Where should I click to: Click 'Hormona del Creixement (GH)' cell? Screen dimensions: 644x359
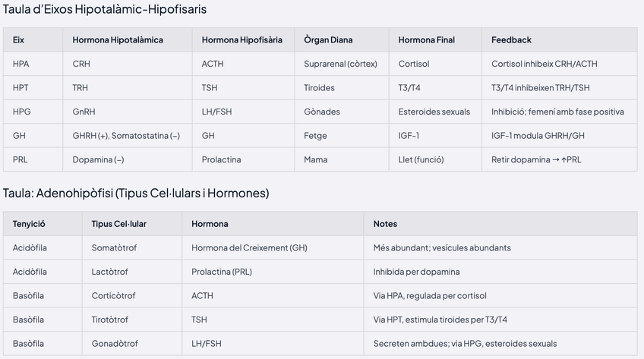(250, 248)
